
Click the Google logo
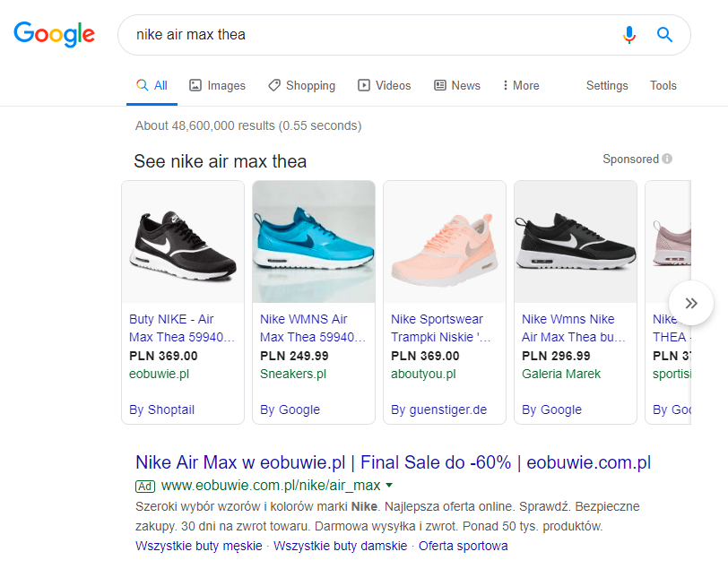(55, 34)
